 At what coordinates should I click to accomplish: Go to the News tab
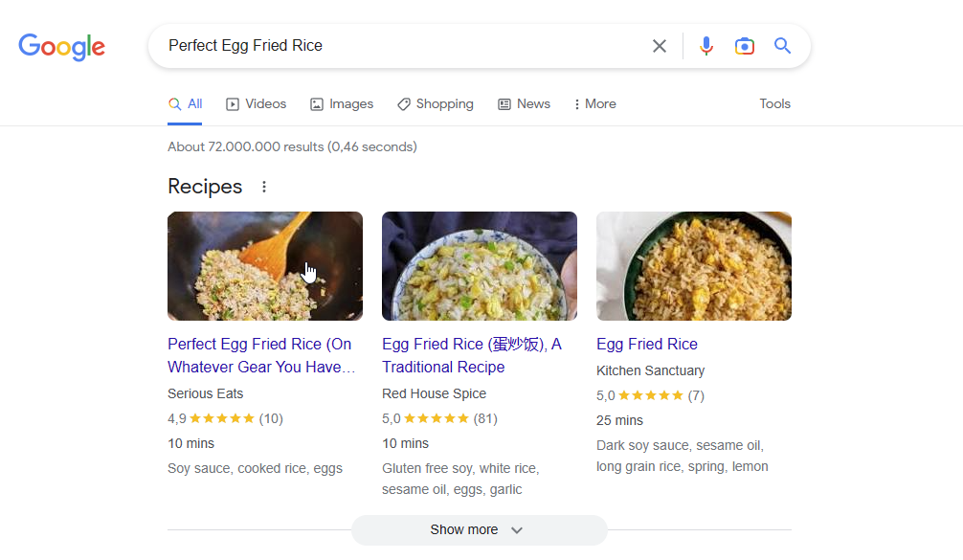pyautogui.click(x=525, y=104)
